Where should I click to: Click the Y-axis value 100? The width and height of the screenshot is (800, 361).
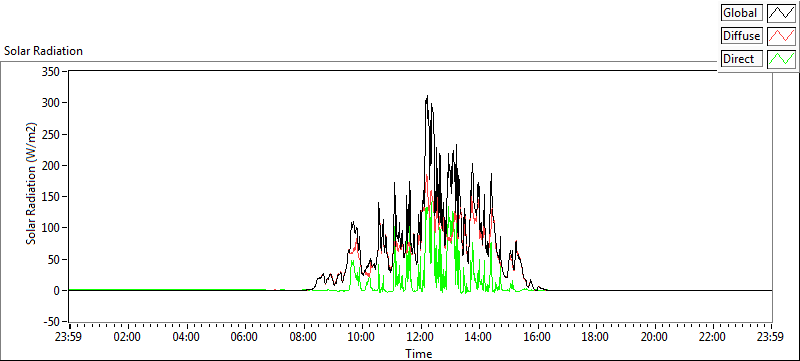click(x=52, y=228)
